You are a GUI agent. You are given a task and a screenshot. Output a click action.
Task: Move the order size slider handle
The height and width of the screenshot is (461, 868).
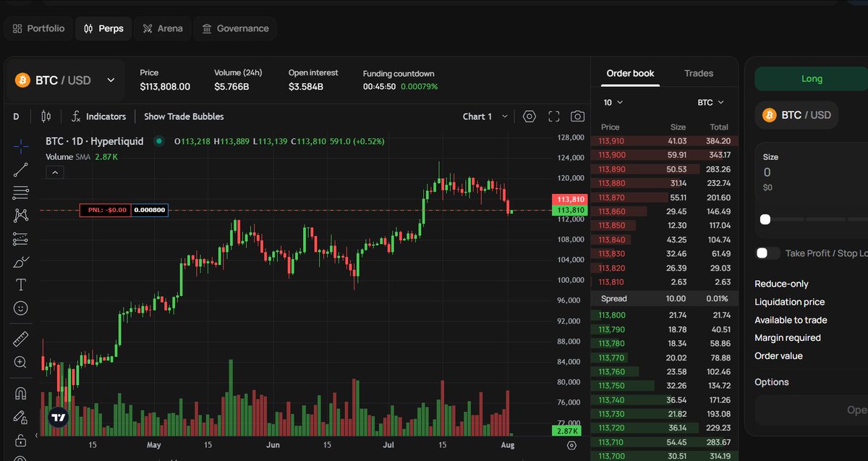click(765, 219)
